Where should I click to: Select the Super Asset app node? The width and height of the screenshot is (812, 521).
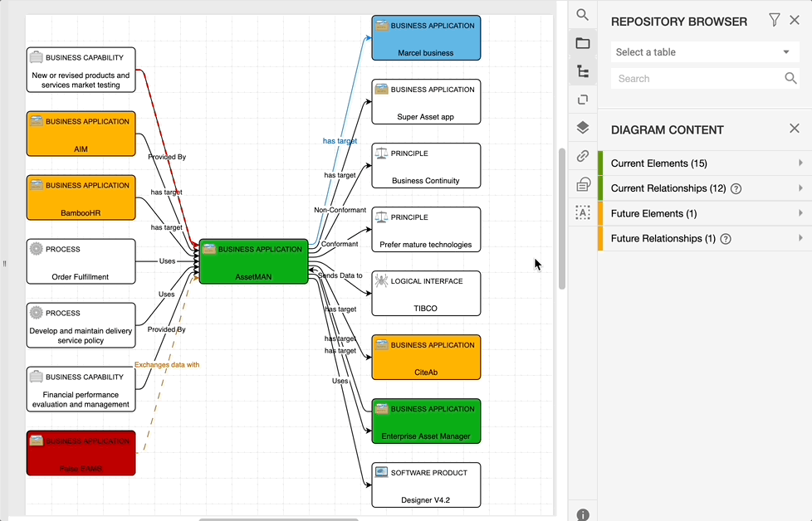click(x=426, y=102)
